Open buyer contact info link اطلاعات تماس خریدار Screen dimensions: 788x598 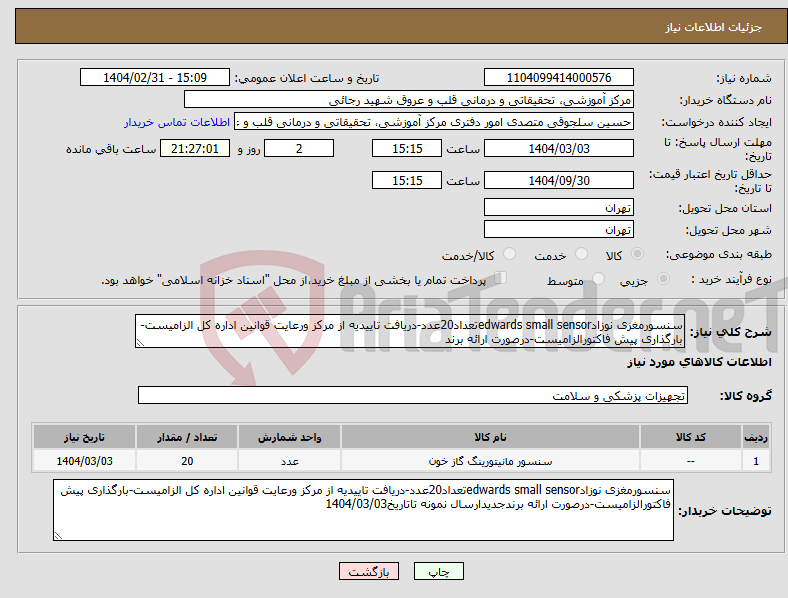[x=177, y=122]
